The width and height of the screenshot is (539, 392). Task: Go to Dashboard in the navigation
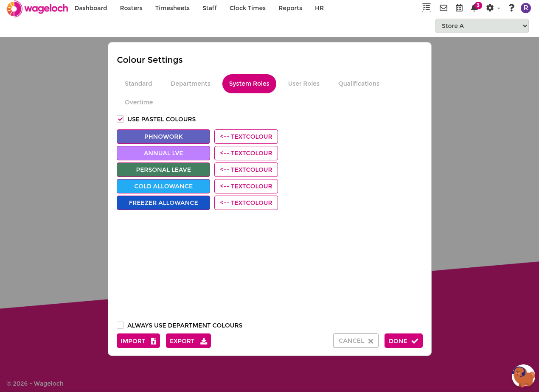click(x=91, y=8)
